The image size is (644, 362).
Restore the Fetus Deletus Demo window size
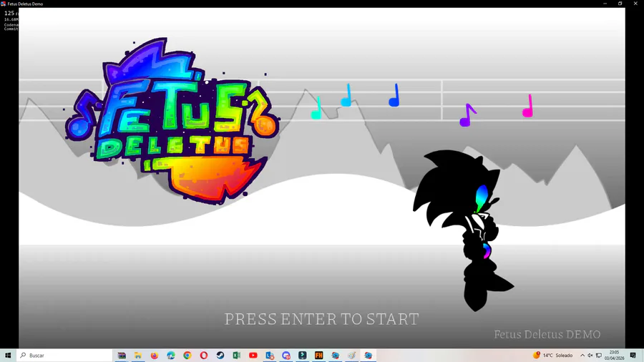click(620, 4)
